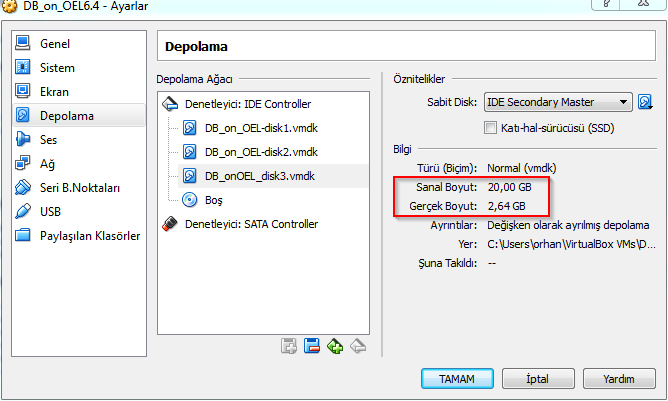
Task: Select DB_on_OEL-disk1.vmdk in the storage tree
Action: pos(260,128)
